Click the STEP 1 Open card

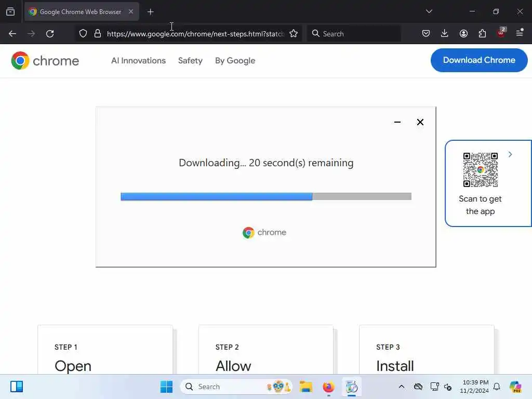point(105,350)
